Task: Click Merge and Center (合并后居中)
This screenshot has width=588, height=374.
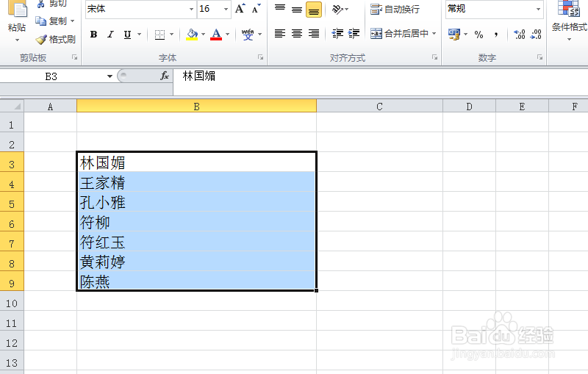Action: point(399,34)
